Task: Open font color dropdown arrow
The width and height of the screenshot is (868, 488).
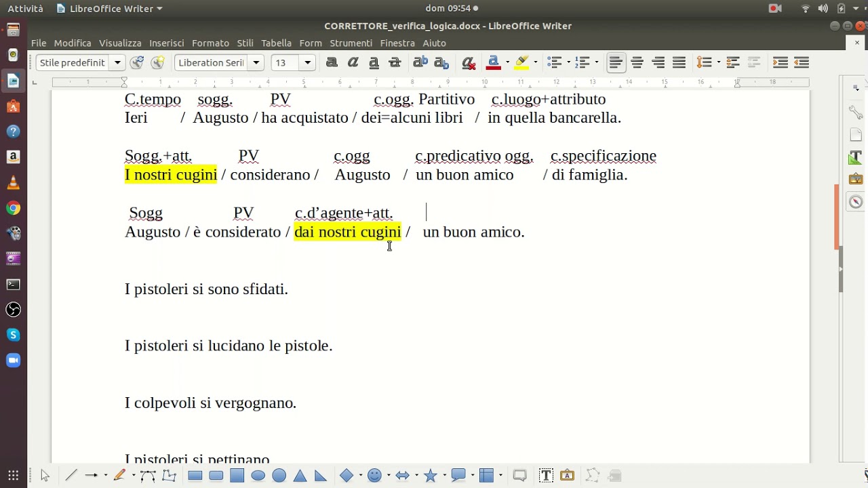Action: tap(507, 62)
